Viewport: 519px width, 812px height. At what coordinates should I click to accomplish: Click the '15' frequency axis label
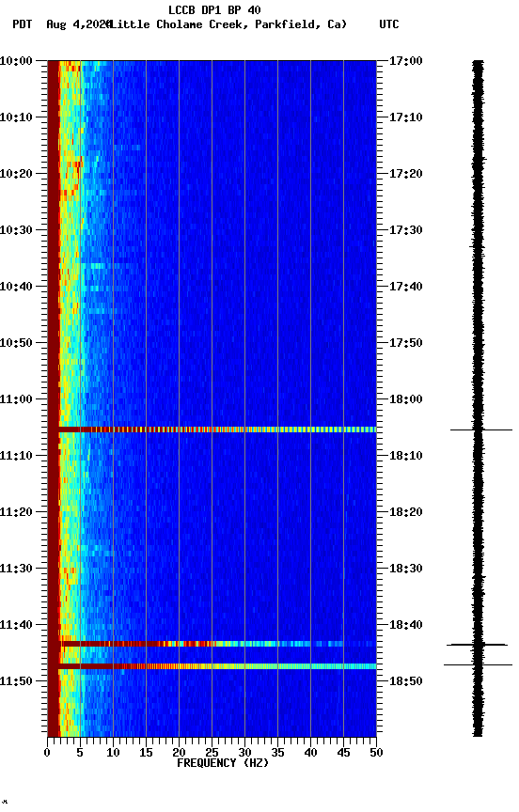pyautogui.click(x=146, y=753)
